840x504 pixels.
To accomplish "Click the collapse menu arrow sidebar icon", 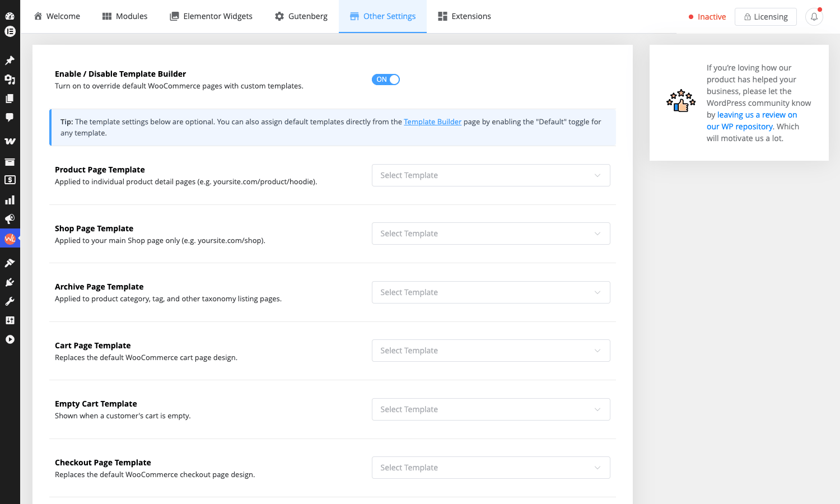I will click(x=10, y=339).
